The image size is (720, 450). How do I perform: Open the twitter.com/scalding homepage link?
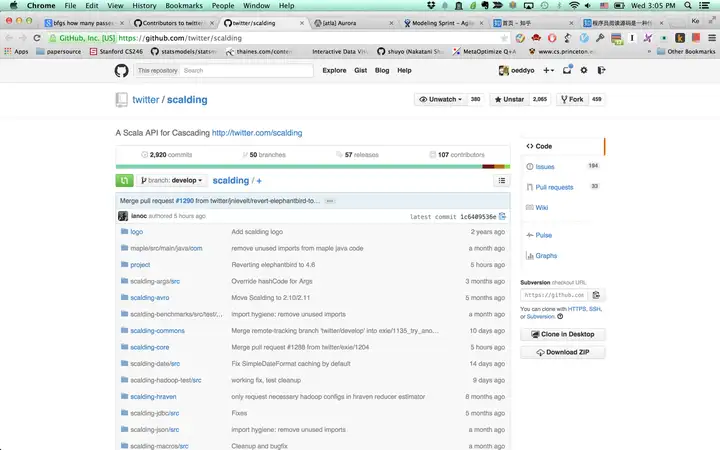click(x=257, y=133)
